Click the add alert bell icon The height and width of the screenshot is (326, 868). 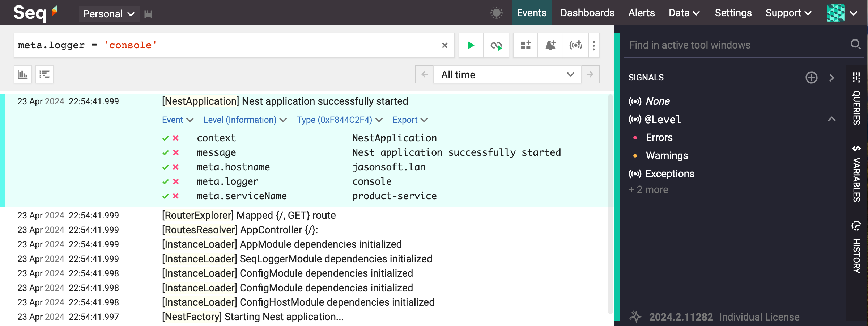[x=550, y=45]
